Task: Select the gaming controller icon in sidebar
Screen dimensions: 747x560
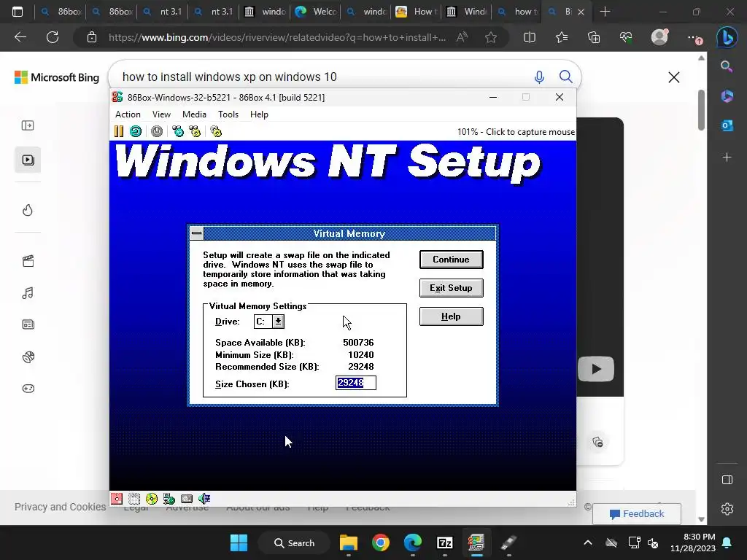Action: (28, 389)
